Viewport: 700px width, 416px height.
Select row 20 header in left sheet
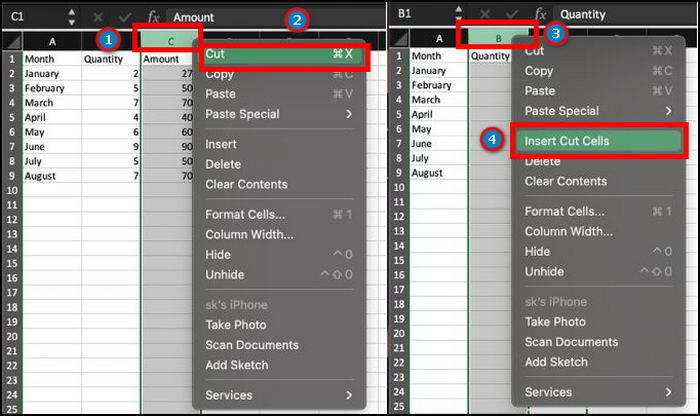(12, 337)
